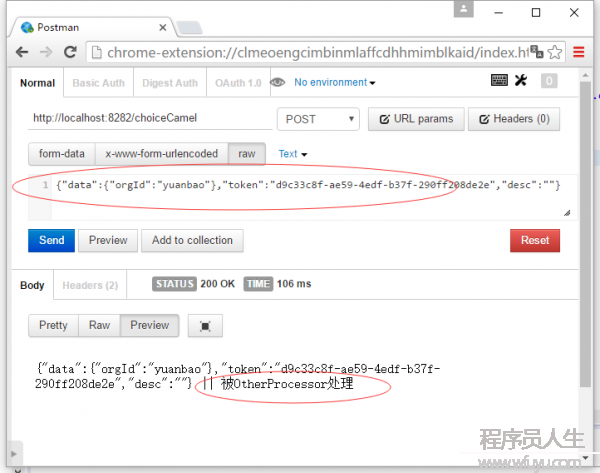Click the OtherProcessor response text

pyautogui.click(x=287, y=383)
